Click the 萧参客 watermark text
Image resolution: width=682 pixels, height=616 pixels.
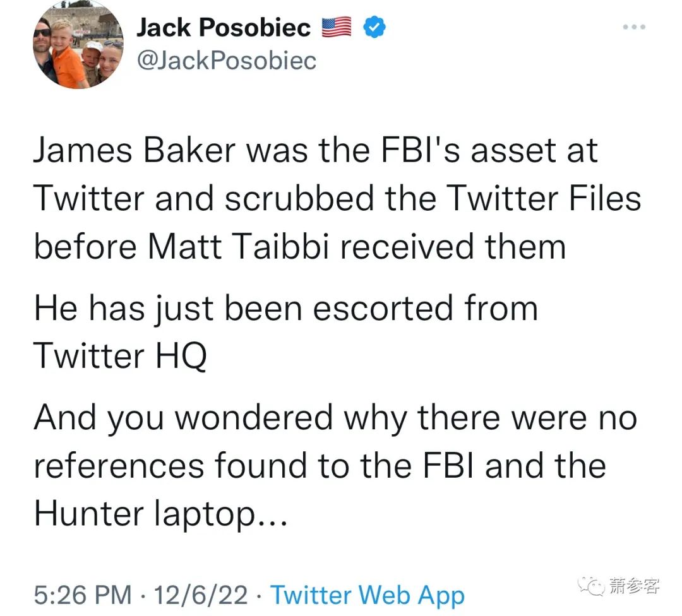coord(634,586)
